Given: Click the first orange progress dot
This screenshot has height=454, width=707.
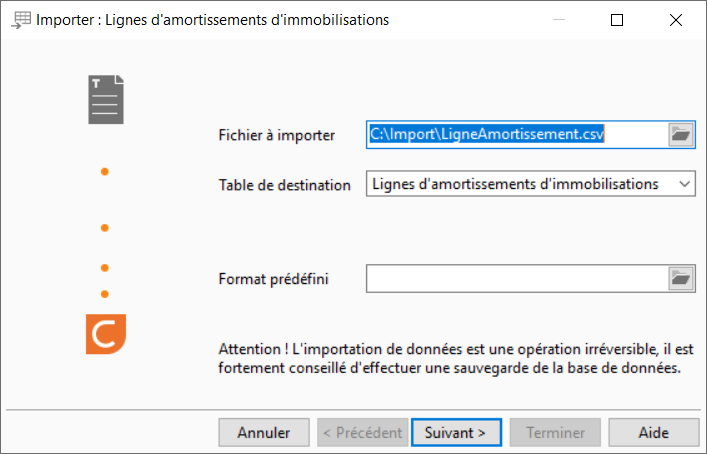Looking at the screenshot, I should tap(105, 171).
